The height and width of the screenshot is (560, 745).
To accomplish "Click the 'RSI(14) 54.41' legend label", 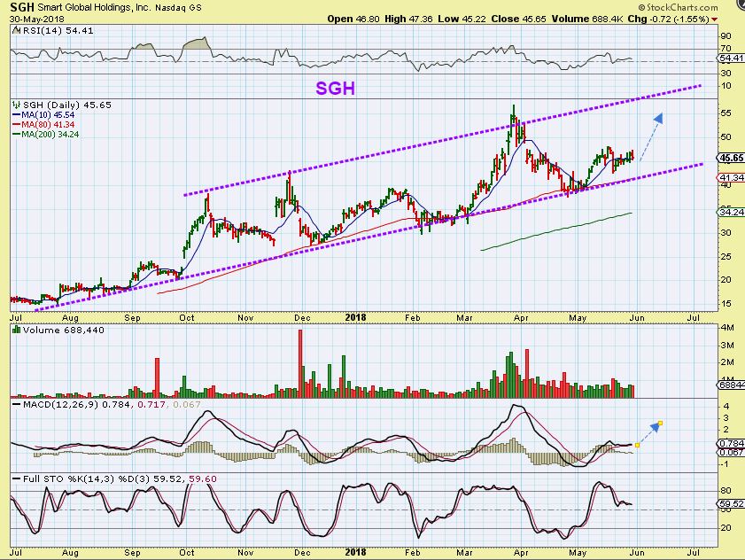I will click(58, 31).
